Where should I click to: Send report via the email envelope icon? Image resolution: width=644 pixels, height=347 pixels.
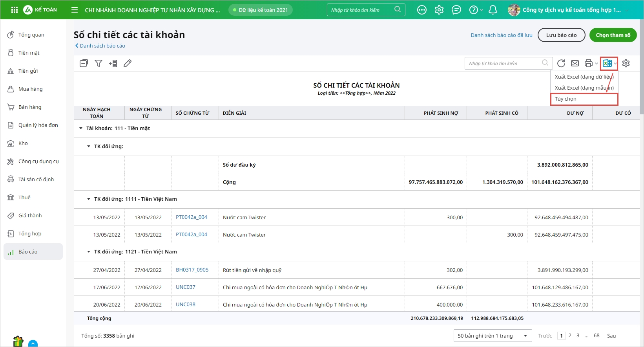point(575,63)
